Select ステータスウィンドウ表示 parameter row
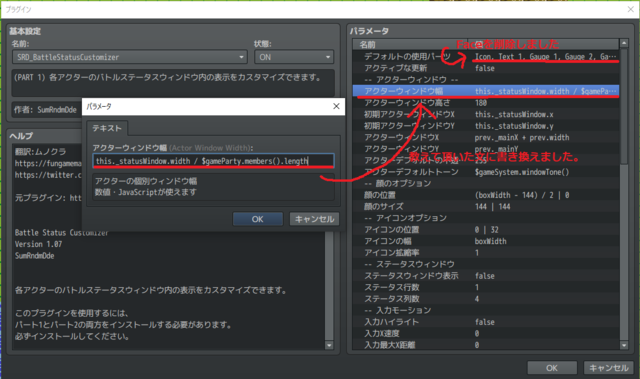This screenshot has height=379, width=640. (x=486, y=276)
